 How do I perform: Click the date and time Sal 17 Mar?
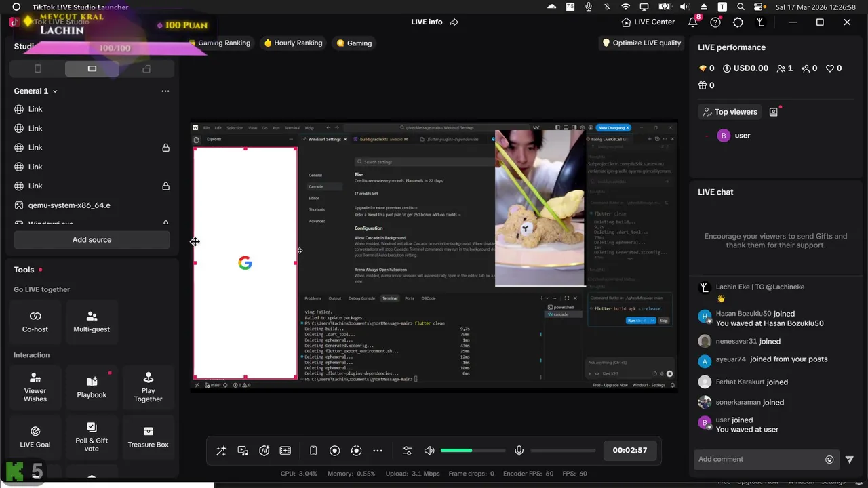(816, 7)
